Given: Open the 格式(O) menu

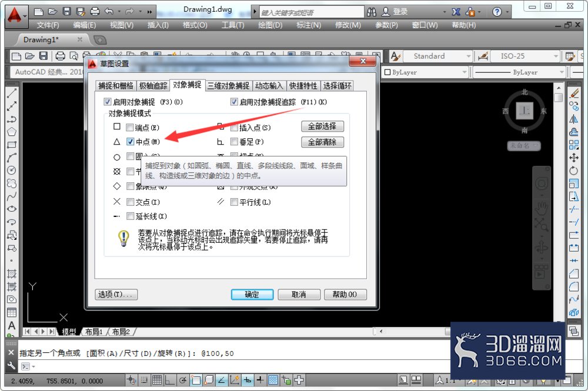Looking at the screenshot, I should pos(195,25).
